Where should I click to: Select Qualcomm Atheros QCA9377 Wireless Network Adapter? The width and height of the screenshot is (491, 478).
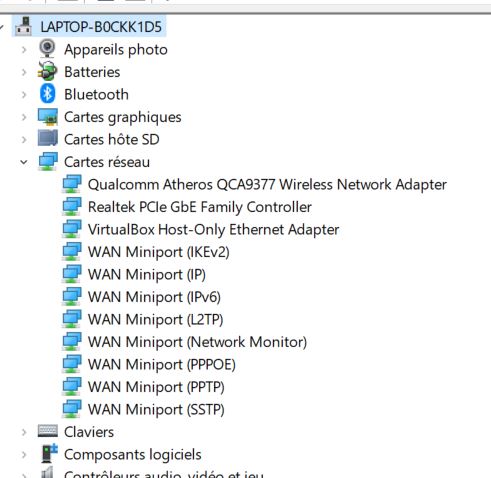coord(267,185)
